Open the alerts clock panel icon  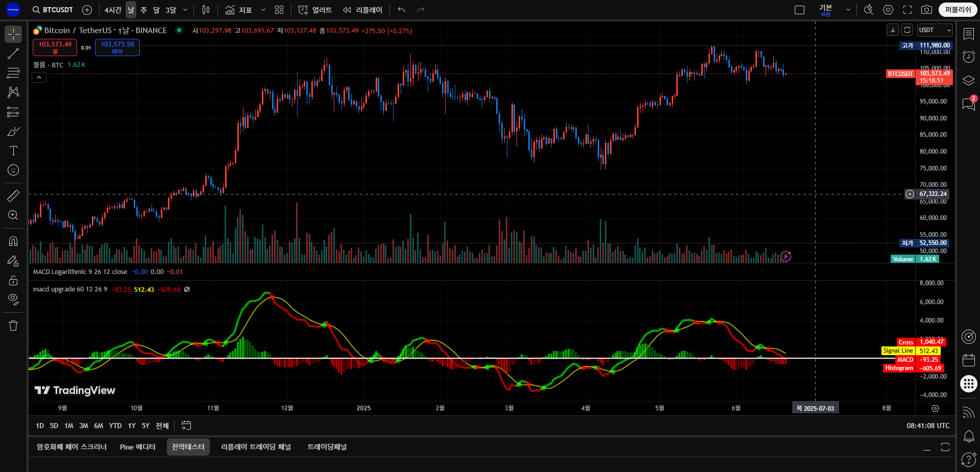pyautogui.click(x=968, y=57)
